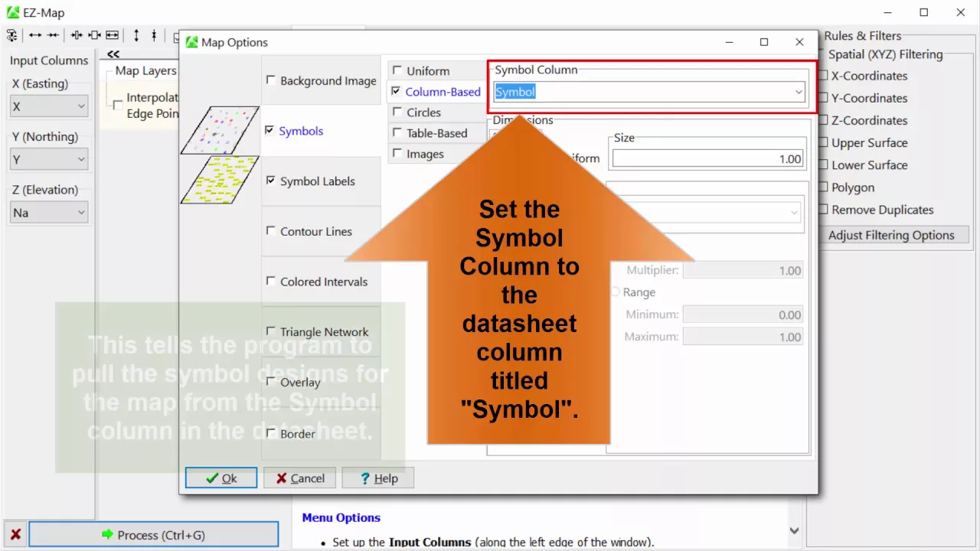The height and width of the screenshot is (551, 980).
Task: Open the Symbol Column dropdown
Action: coord(799,92)
